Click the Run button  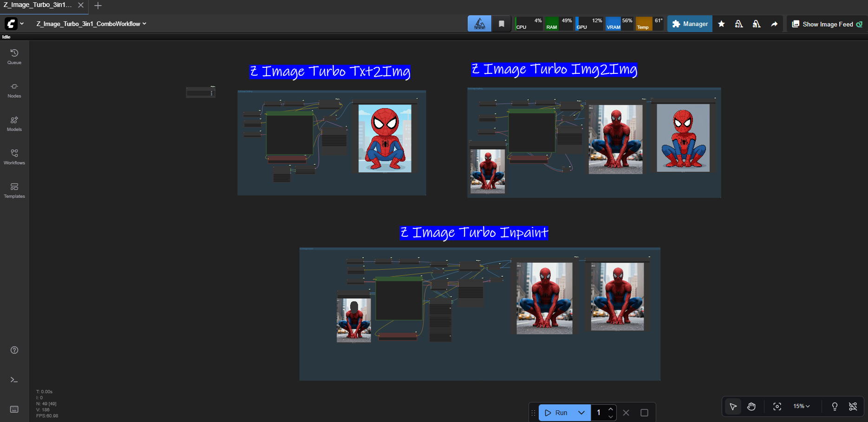tap(556, 413)
